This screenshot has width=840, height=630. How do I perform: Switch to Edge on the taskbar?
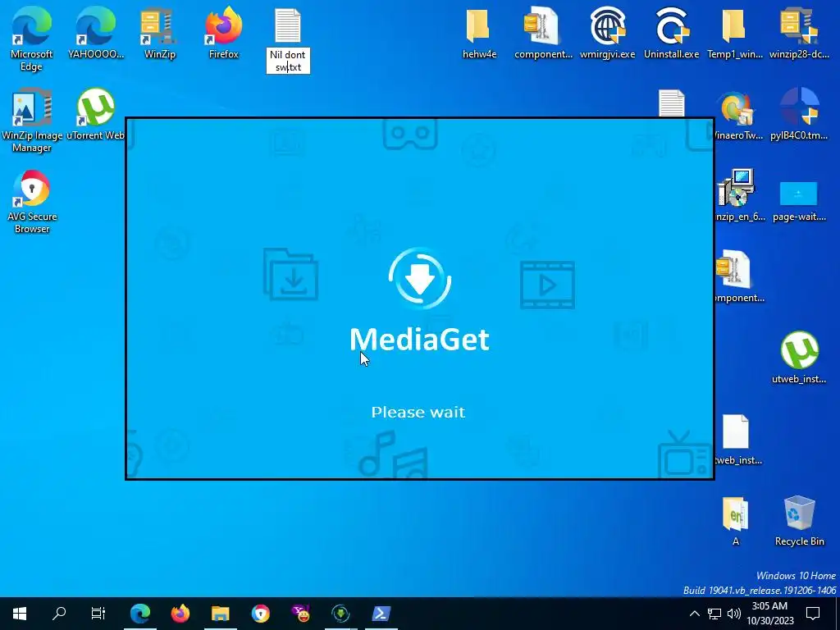[x=140, y=614]
